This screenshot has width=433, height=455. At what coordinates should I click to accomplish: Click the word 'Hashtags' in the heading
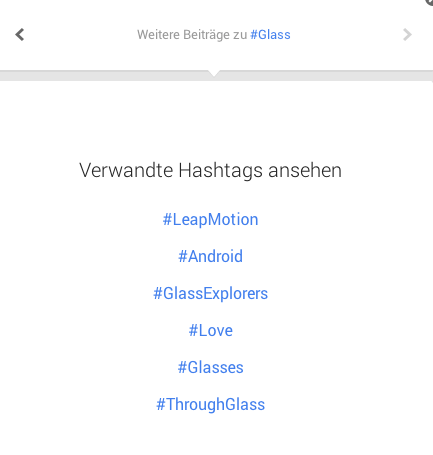220,171
